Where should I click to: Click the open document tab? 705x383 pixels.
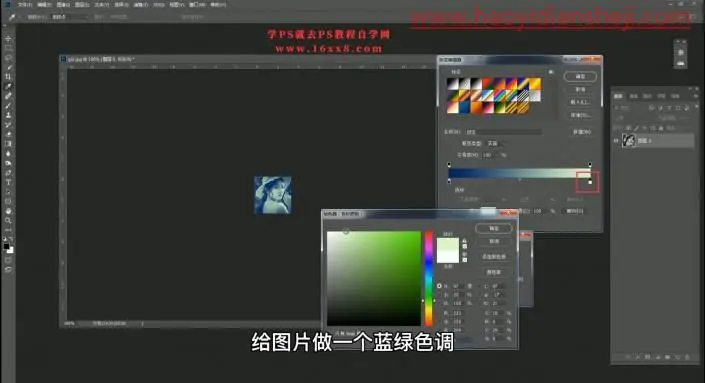[99, 59]
